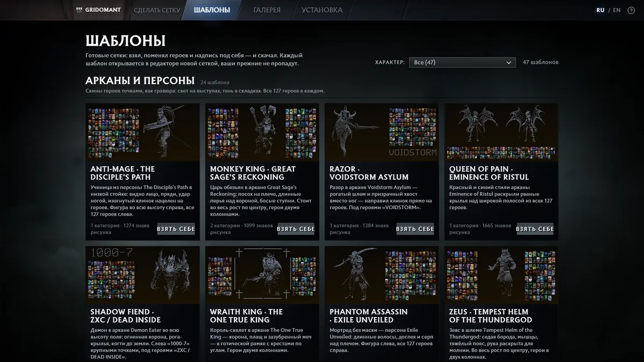Click the Shadow Fiend · ZXC / Dead Inside title
Screen dimensions: 644x362
click(x=126, y=315)
